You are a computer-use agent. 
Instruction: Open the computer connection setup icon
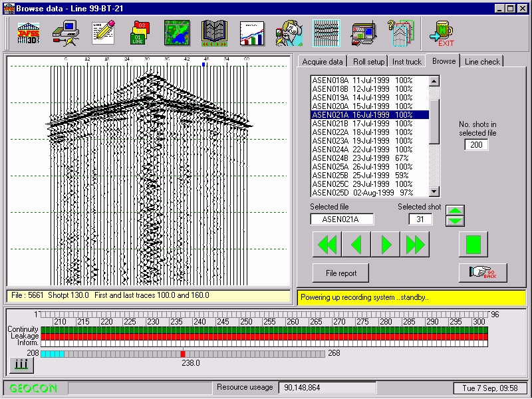tap(66, 33)
